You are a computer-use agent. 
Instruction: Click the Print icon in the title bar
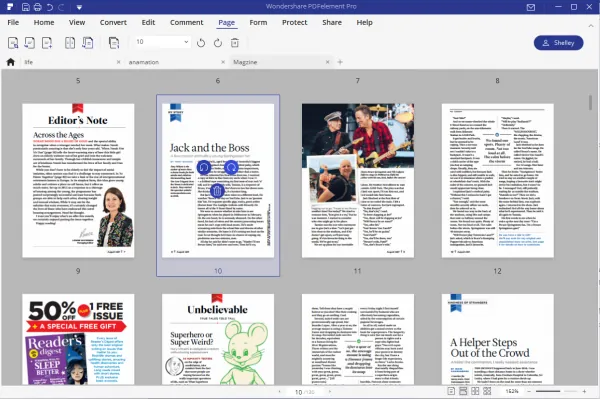click(x=38, y=7)
